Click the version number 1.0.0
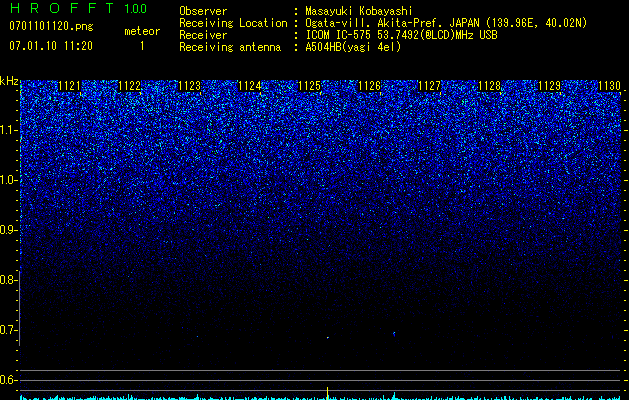This screenshot has height=400, width=629. [136, 8]
